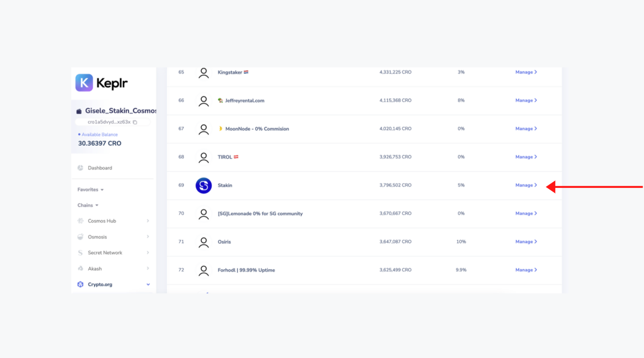
Task: Click [SG]Lemonade 0% for SG community
Action: [260, 214]
